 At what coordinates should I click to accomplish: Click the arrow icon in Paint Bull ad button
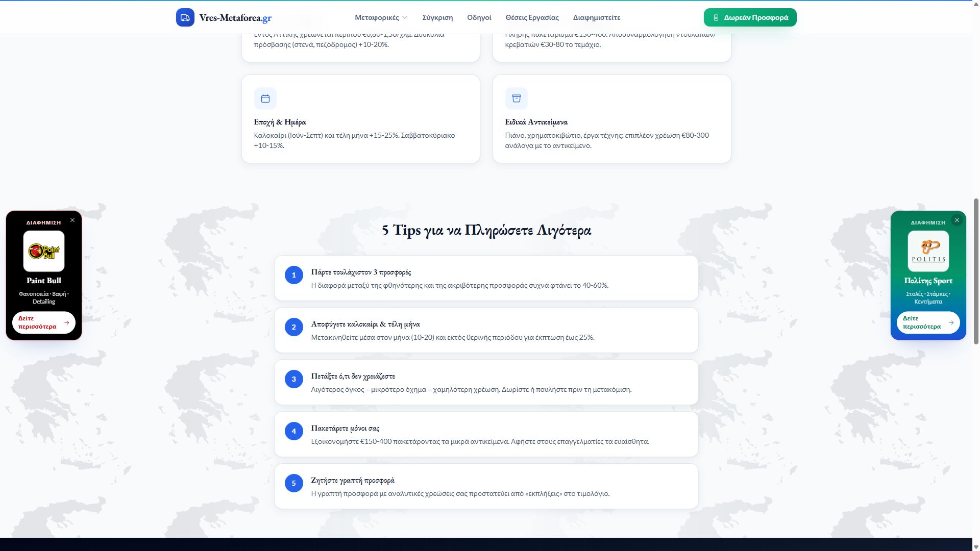click(x=66, y=322)
